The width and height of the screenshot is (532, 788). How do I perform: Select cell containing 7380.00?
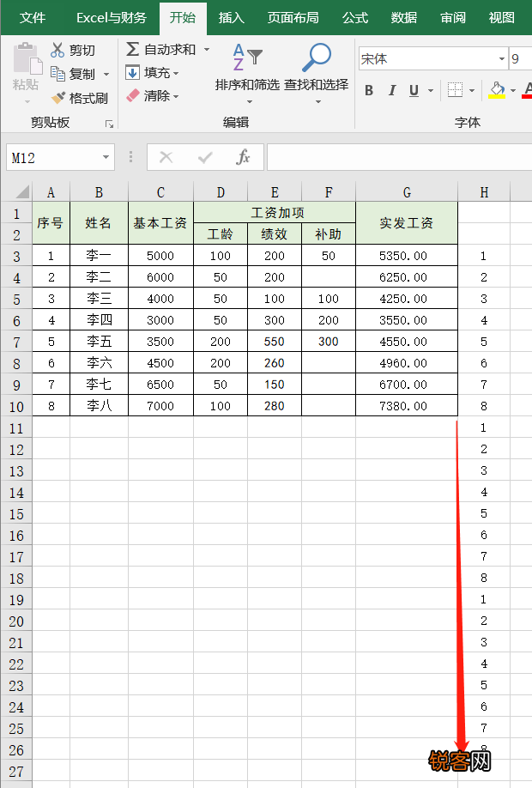(407, 406)
